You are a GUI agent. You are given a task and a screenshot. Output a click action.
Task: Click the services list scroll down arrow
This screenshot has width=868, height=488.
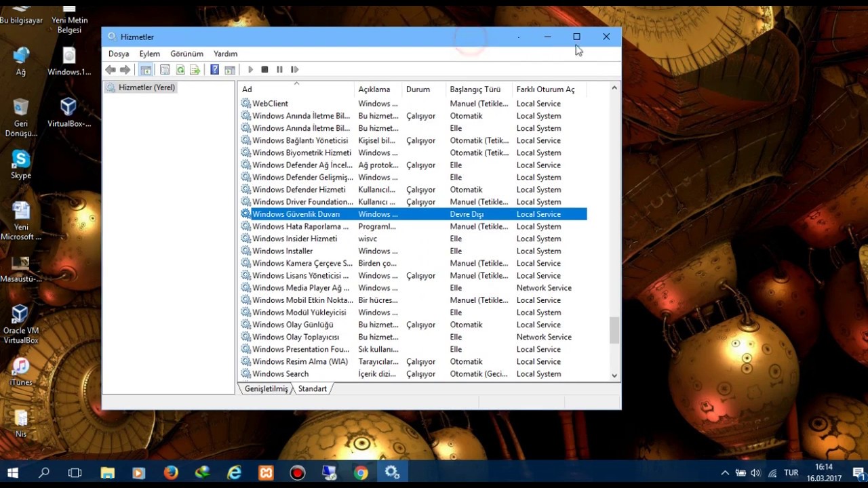[614, 375]
